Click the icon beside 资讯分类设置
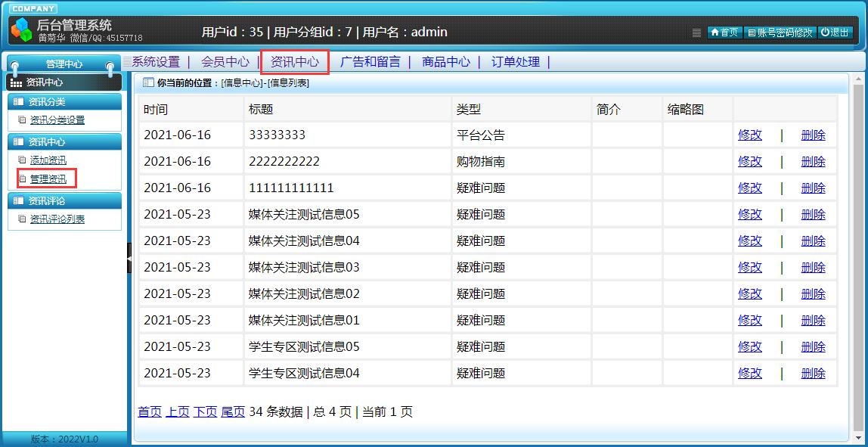The width and height of the screenshot is (868, 447). [22, 120]
